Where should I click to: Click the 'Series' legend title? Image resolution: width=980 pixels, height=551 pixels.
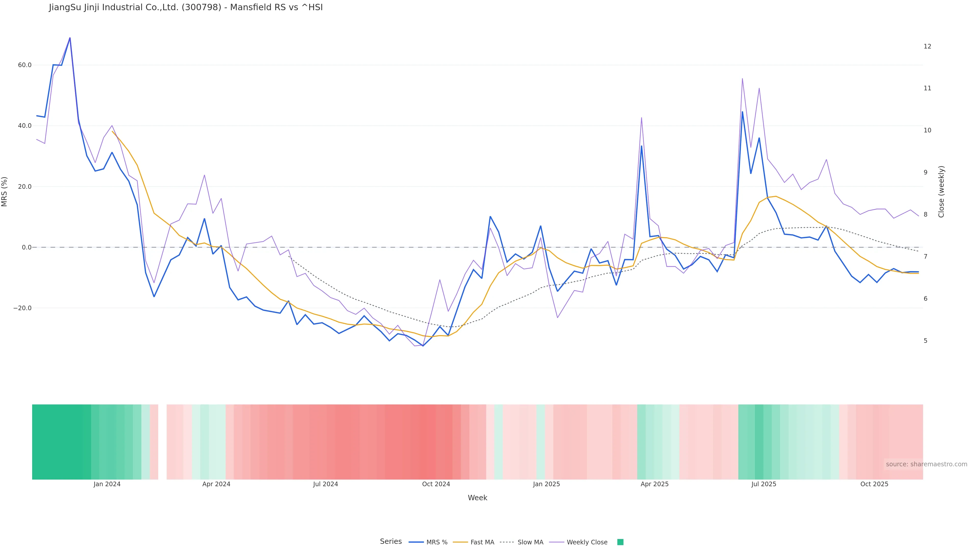click(x=391, y=542)
